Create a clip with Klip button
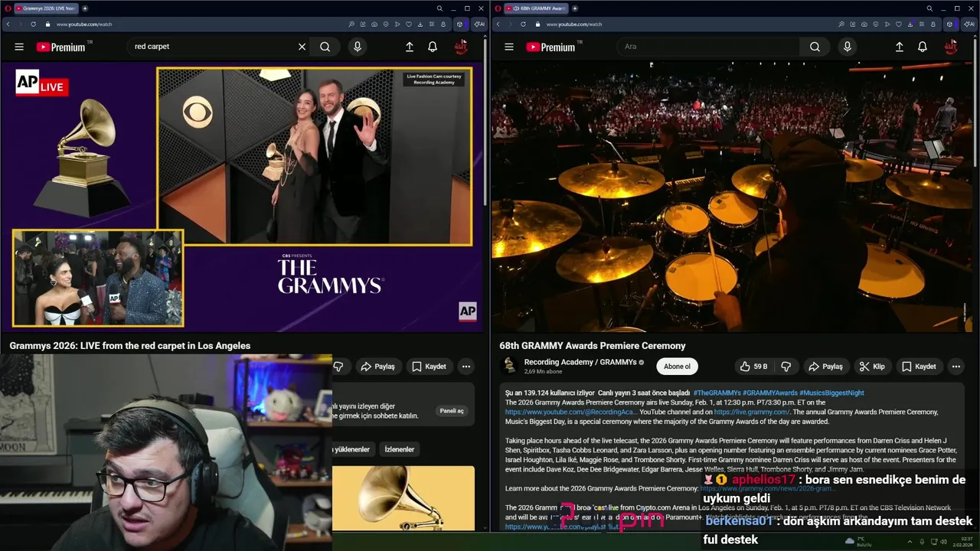 (872, 367)
